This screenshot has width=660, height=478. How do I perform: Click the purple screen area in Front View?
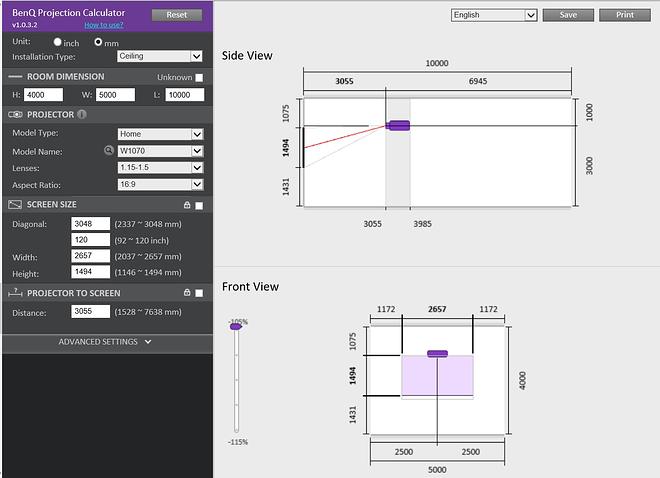437,376
